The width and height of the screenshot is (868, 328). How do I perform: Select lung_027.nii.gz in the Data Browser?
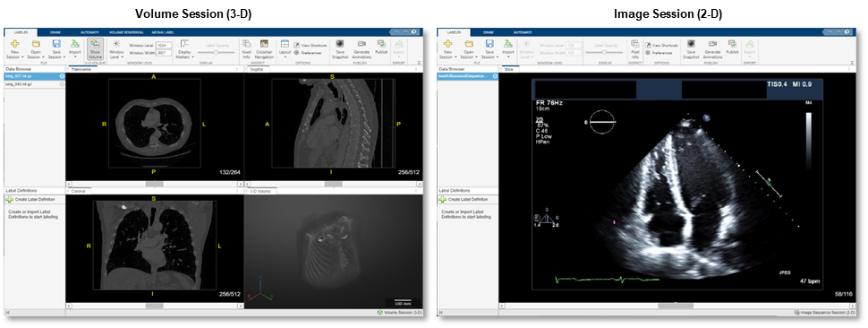coord(34,76)
